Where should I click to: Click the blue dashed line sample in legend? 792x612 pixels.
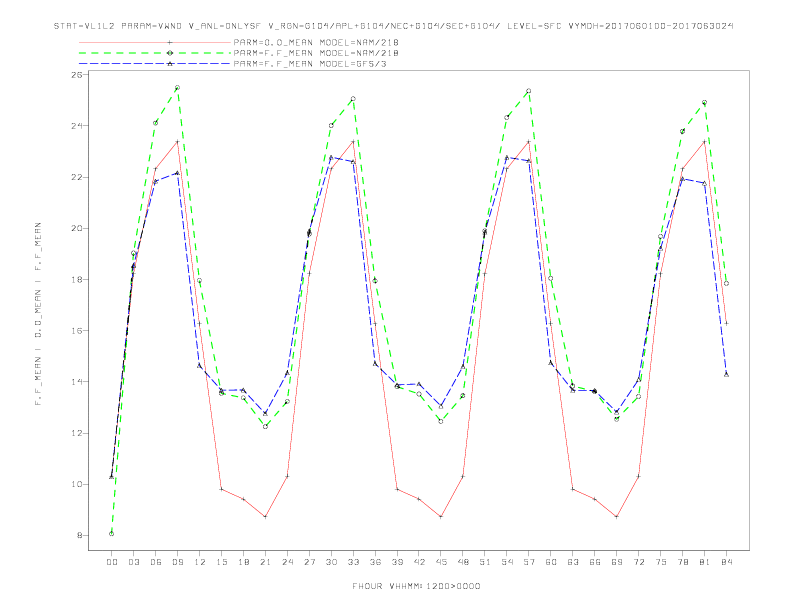click(155, 64)
